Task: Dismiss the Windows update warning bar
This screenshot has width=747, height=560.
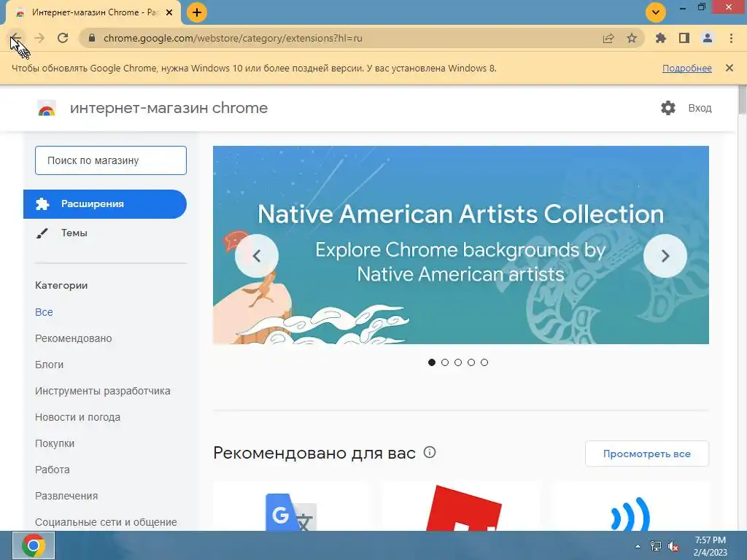Action: [729, 68]
